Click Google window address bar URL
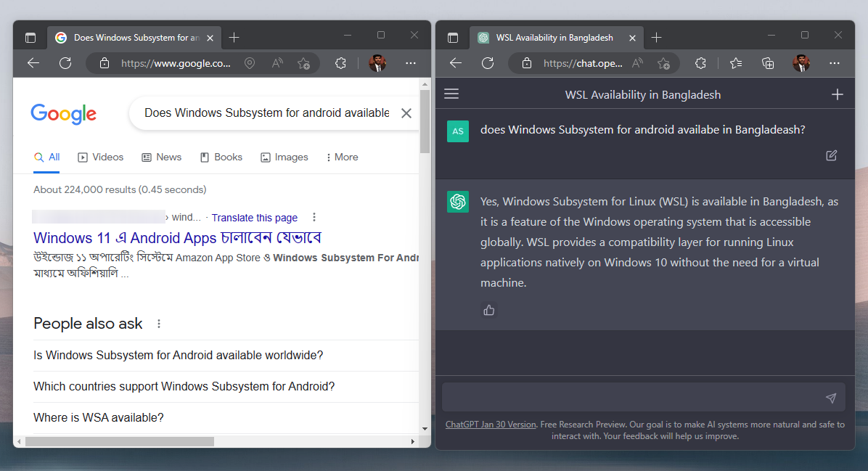The height and width of the screenshot is (471, 868). pos(176,63)
